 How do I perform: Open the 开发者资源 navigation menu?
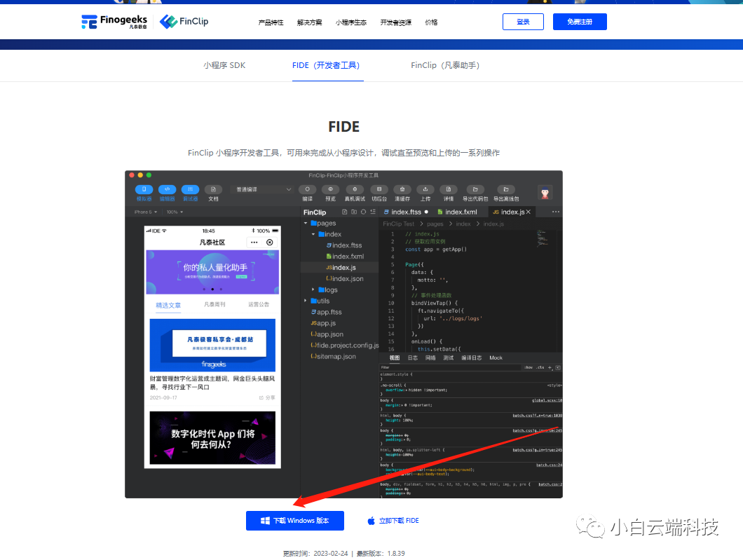click(395, 22)
